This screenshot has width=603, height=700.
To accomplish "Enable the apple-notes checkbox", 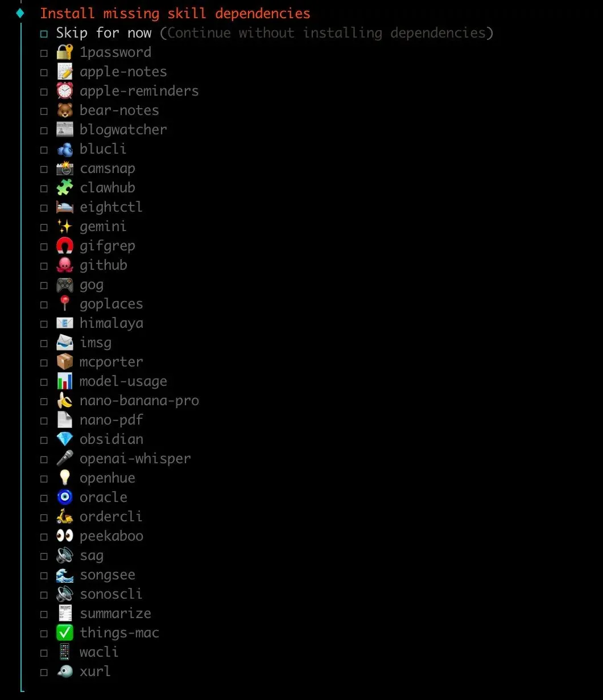I will (44, 72).
